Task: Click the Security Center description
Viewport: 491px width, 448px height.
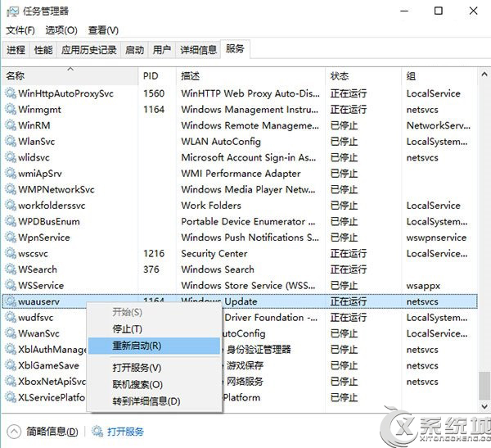Action: click(x=214, y=253)
